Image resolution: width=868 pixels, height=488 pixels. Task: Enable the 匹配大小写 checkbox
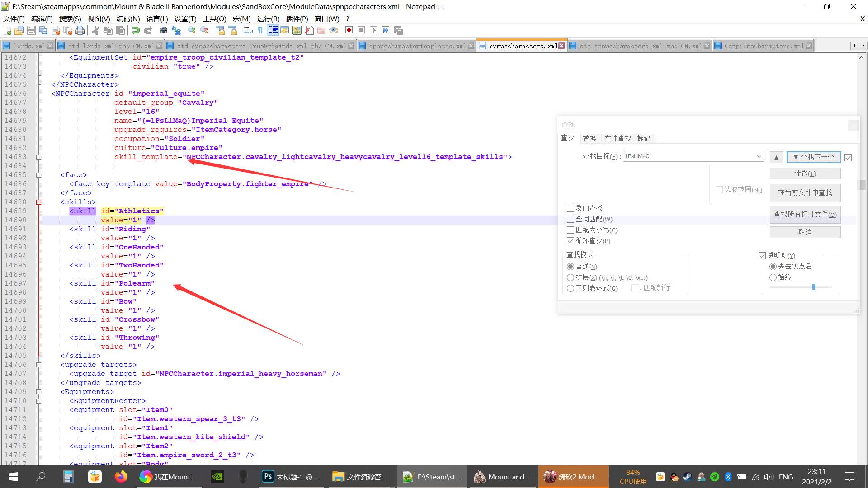pyautogui.click(x=571, y=230)
